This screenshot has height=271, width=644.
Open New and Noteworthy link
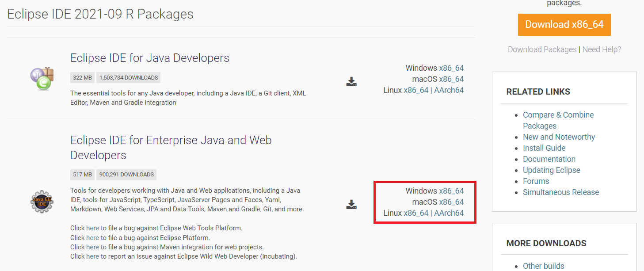click(x=559, y=137)
